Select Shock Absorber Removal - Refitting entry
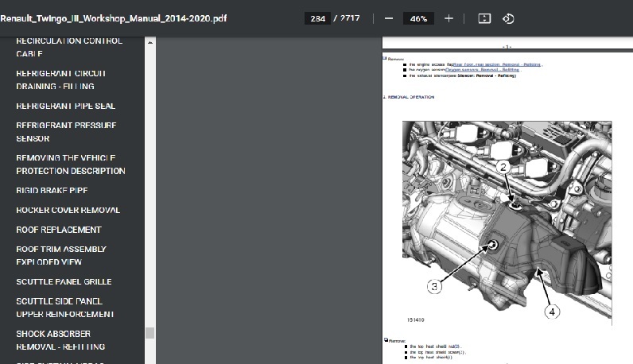This screenshot has height=364, width=633. (x=60, y=340)
